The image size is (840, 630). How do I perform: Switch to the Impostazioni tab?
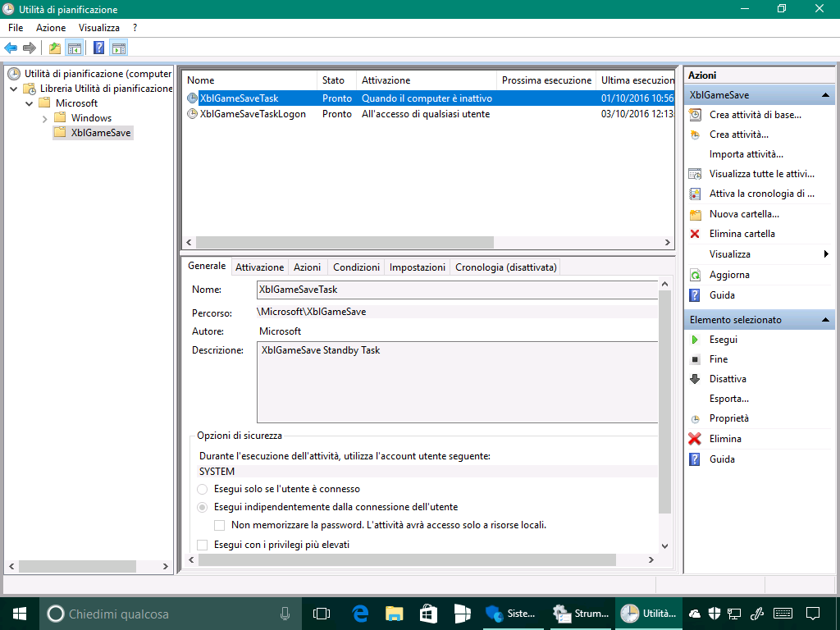click(x=418, y=267)
